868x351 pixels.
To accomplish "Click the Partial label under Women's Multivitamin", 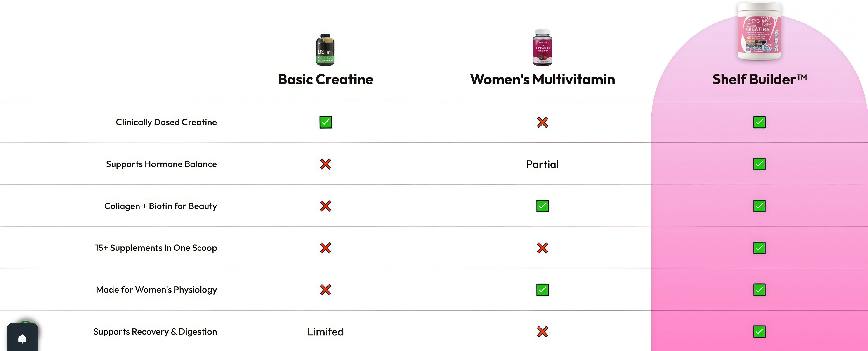I will 542,164.
